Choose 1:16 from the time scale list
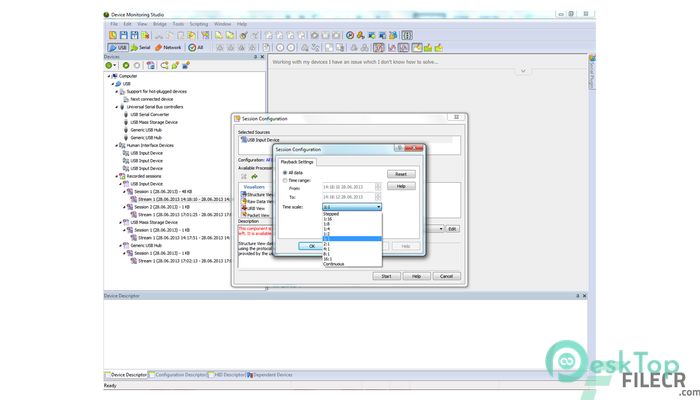Viewport: 700px width, 400px height. point(352,219)
